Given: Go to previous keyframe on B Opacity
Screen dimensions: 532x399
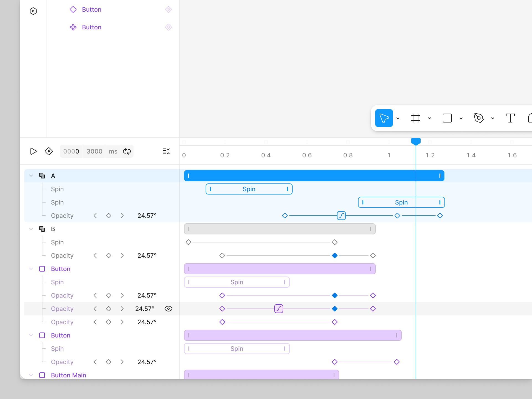Looking at the screenshot, I should [95, 255].
